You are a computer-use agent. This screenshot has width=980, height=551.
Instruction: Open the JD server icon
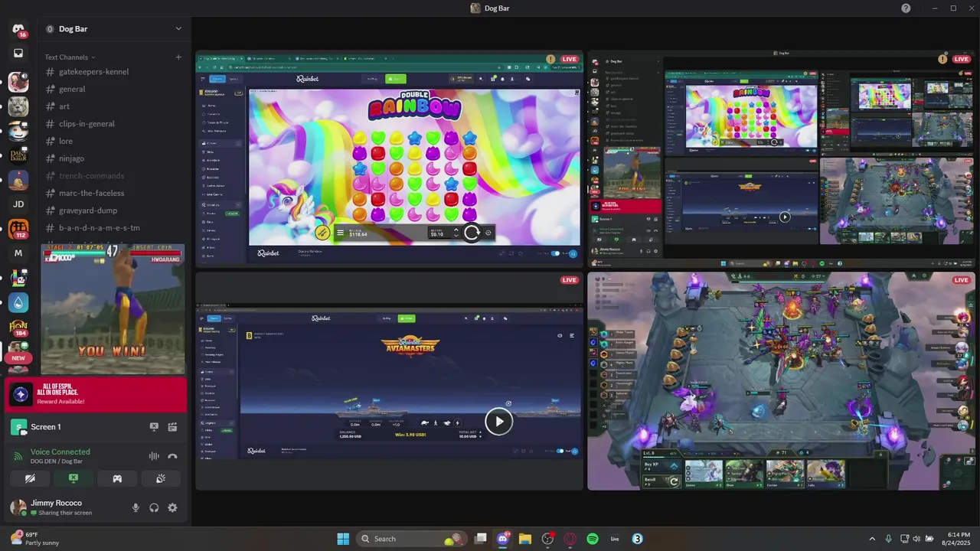(x=18, y=204)
